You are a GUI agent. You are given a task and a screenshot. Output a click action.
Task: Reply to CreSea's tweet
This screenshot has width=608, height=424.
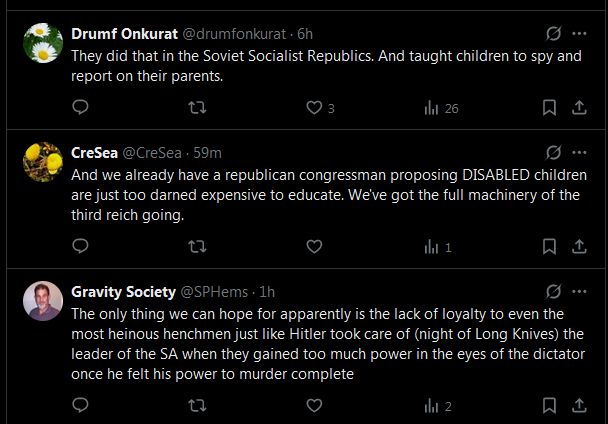pos(81,247)
